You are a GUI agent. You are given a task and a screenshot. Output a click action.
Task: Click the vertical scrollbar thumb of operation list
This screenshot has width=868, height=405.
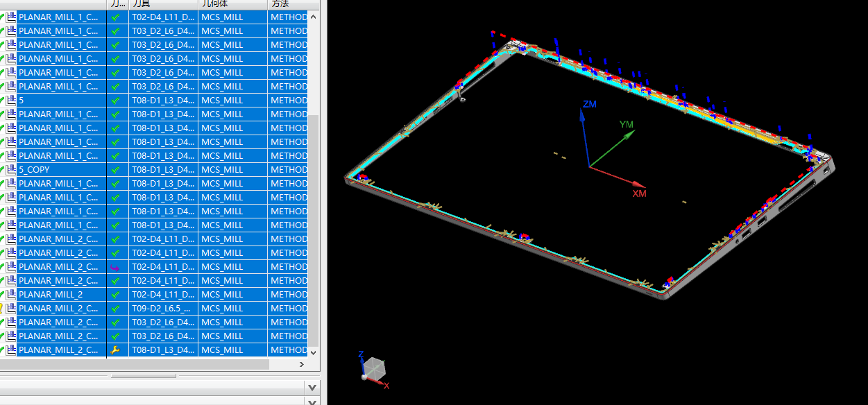tap(314, 230)
